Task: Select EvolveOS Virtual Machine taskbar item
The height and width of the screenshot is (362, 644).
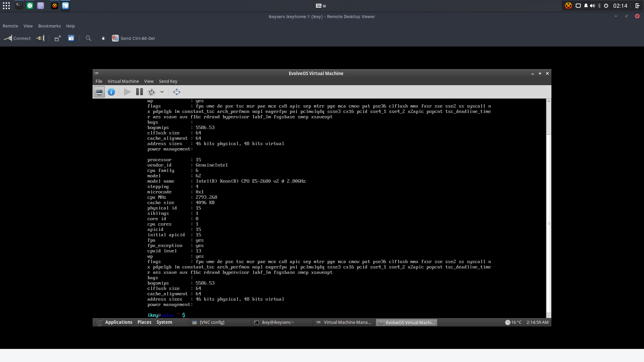Action: coord(407,322)
